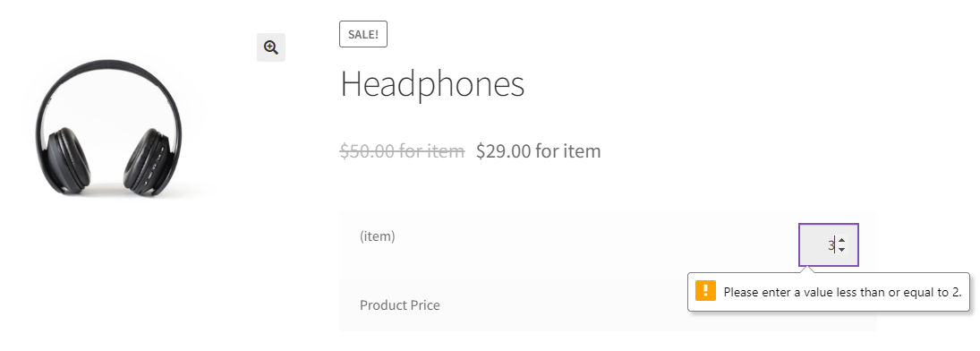Click the Product Price label
980x351 pixels.
pos(399,305)
